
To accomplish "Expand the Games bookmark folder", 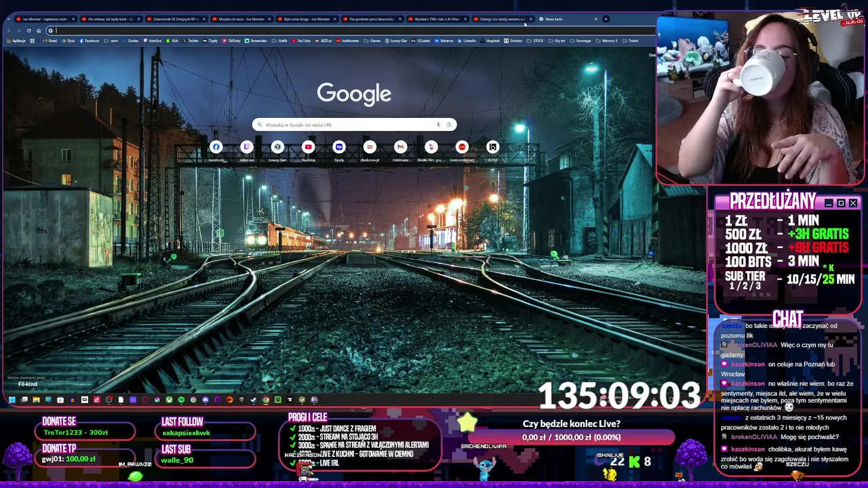I will point(372,41).
